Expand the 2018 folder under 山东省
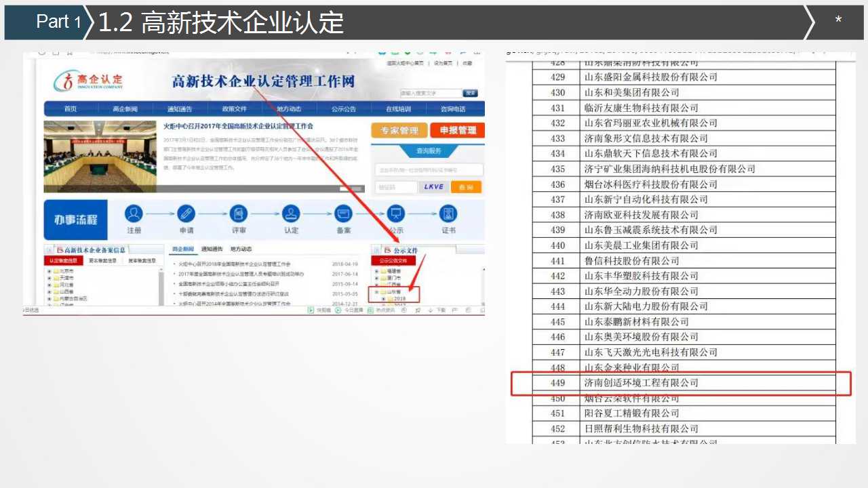The height and width of the screenshot is (488, 868). coord(384,298)
